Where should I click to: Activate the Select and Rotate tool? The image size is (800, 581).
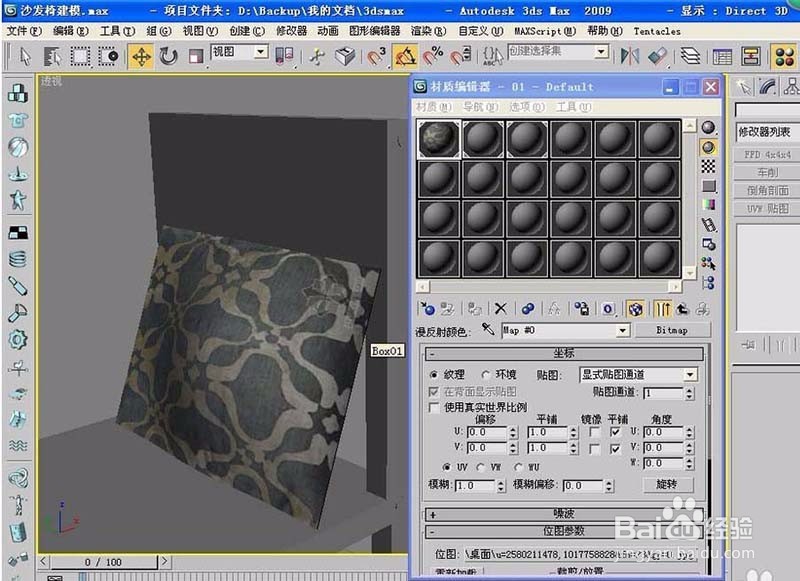[169, 58]
